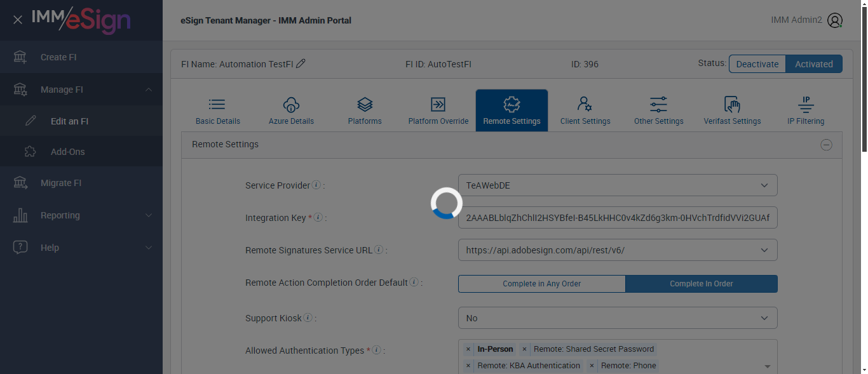
Task: Set status to Deactivate
Action: pos(757,64)
